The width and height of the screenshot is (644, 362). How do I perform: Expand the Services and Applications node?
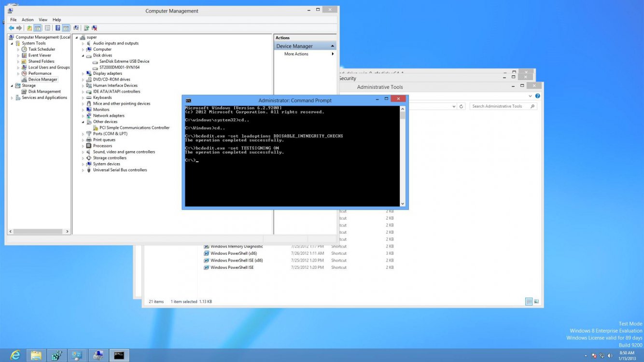(13, 97)
